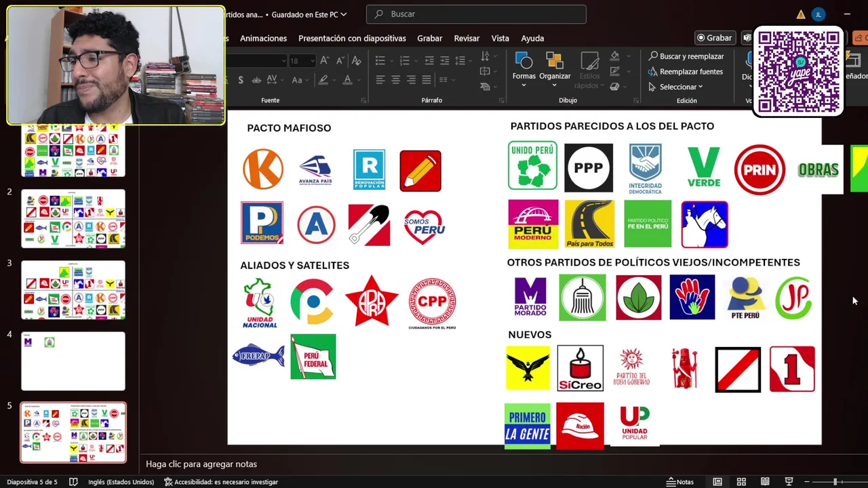The width and height of the screenshot is (868, 488).
Task: Switch to Reading view
Action: [765, 482]
